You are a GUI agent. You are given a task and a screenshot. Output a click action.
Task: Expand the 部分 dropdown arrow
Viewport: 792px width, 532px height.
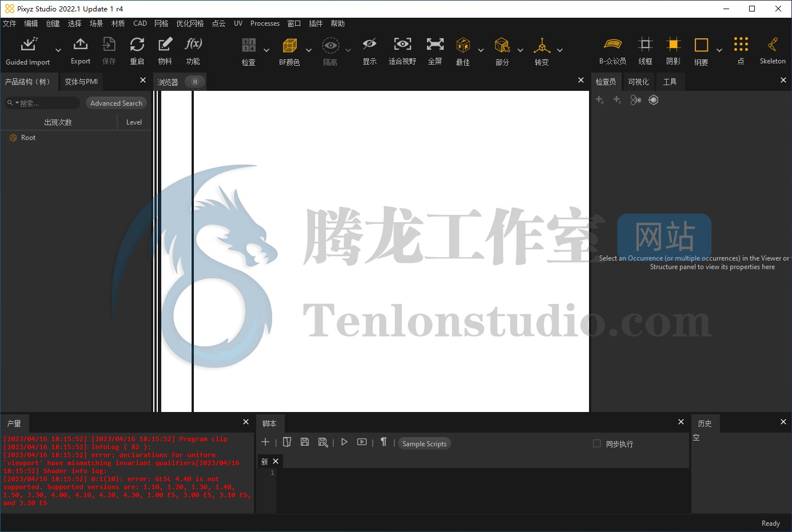coord(520,50)
